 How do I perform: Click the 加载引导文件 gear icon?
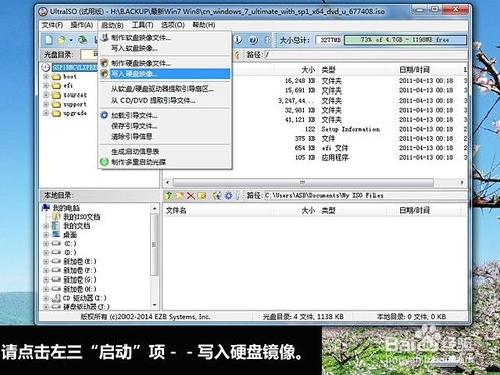104,115
